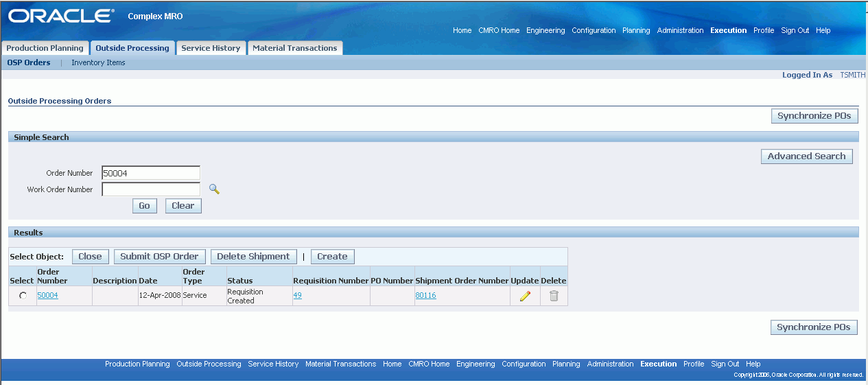Screen dimensions: 868x385
Task: Open Profile in top navigation
Action: pos(764,30)
